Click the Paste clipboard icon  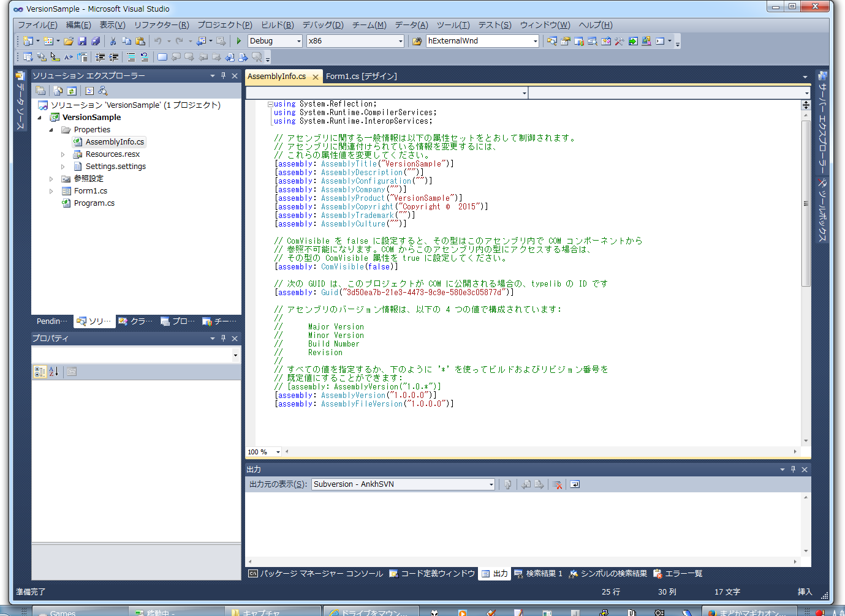[x=140, y=41]
